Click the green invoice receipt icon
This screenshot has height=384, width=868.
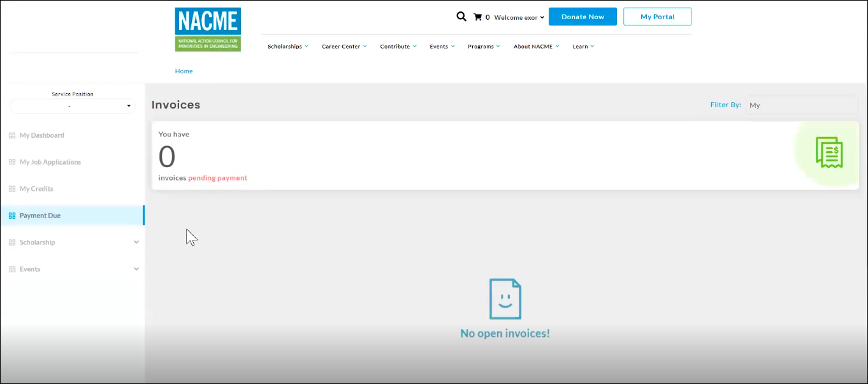pyautogui.click(x=828, y=153)
